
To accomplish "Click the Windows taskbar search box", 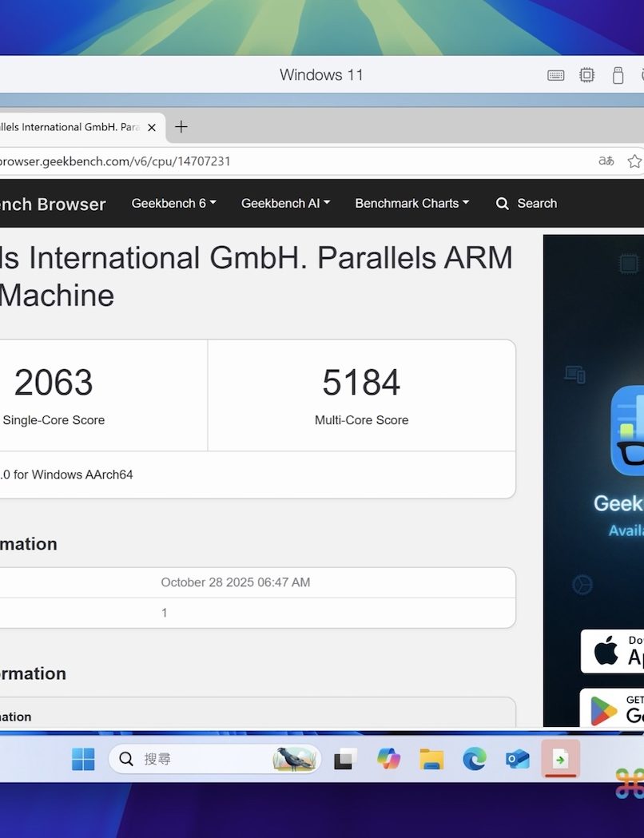I will tap(214, 759).
